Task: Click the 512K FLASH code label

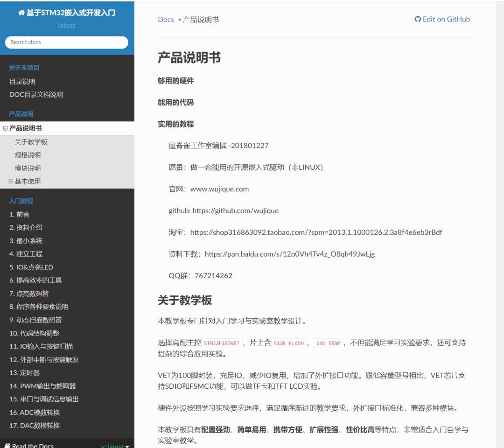Action: pyautogui.click(x=289, y=343)
